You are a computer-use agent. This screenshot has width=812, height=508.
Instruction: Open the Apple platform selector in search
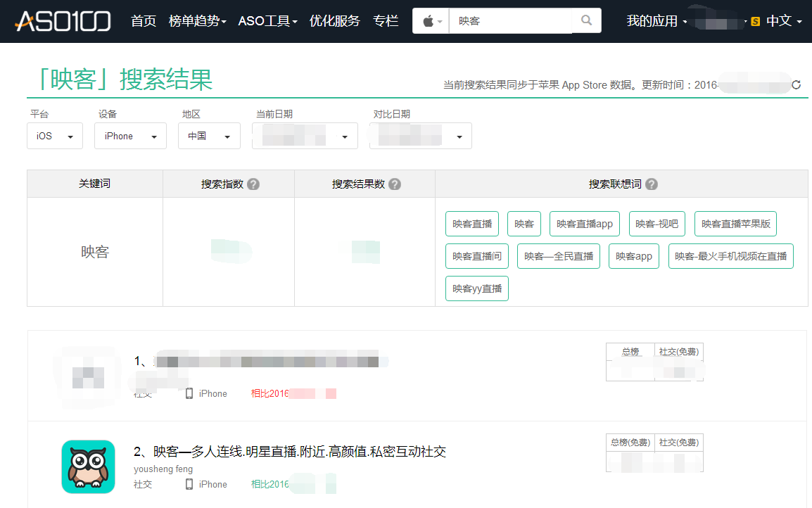431,21
